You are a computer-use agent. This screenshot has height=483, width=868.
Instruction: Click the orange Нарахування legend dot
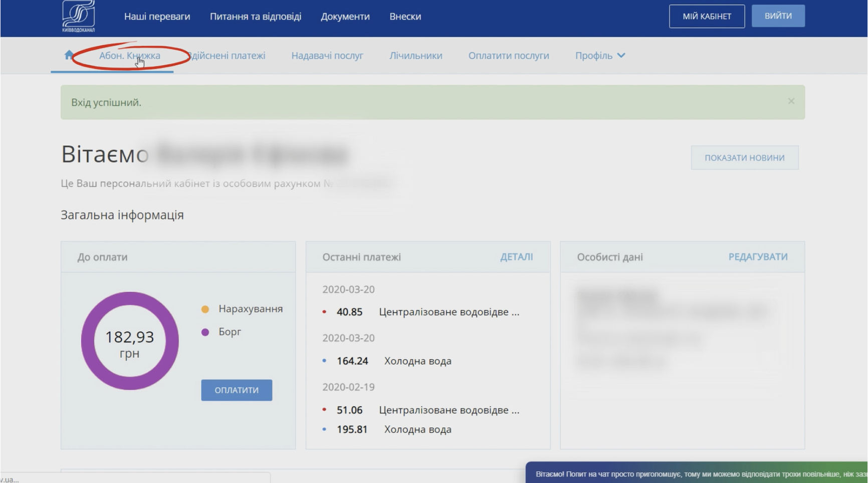click(205, 309)
